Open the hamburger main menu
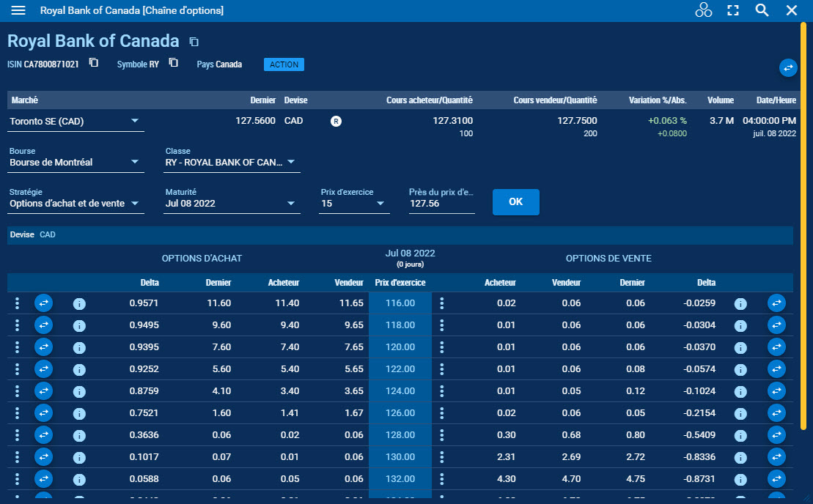The height and width of the screenshot is (504, 813). point(18,10)
